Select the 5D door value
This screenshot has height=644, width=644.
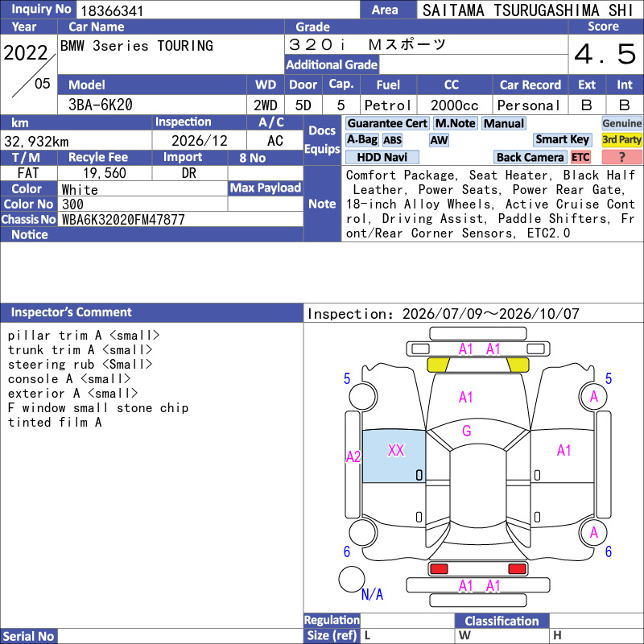click(303, 105)
